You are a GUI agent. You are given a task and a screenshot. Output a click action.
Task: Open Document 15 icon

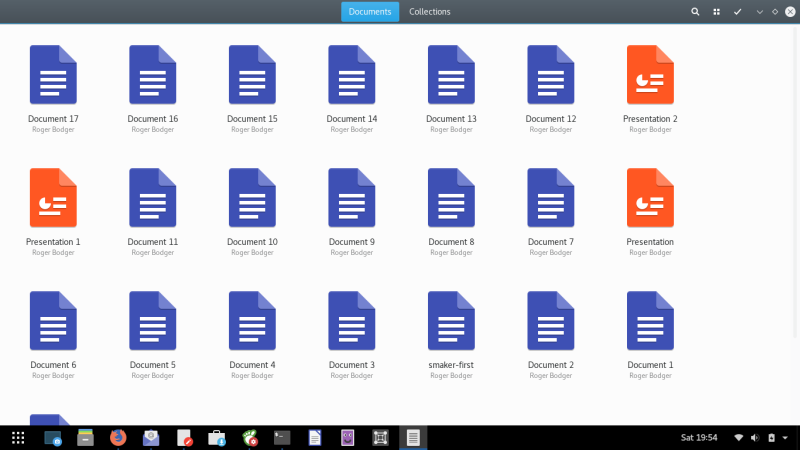pyautogui.click(x=252, y=74)
